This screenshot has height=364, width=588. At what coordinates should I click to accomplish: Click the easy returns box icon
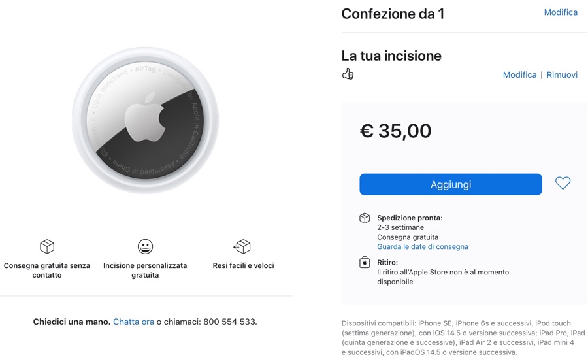point(242,246)
